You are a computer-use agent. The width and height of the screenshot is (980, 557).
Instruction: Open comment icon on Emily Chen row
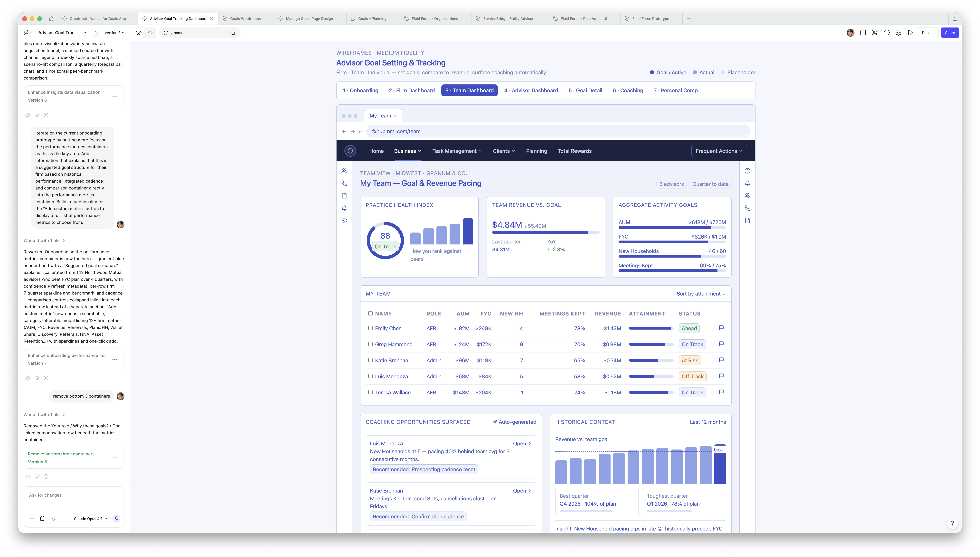pyautogui.click(x=721, y=327)
